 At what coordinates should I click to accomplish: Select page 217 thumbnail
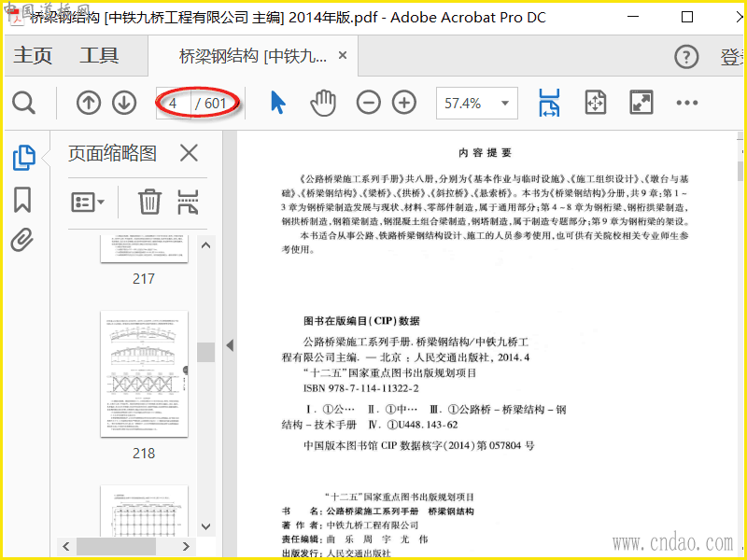coord(144,248)
